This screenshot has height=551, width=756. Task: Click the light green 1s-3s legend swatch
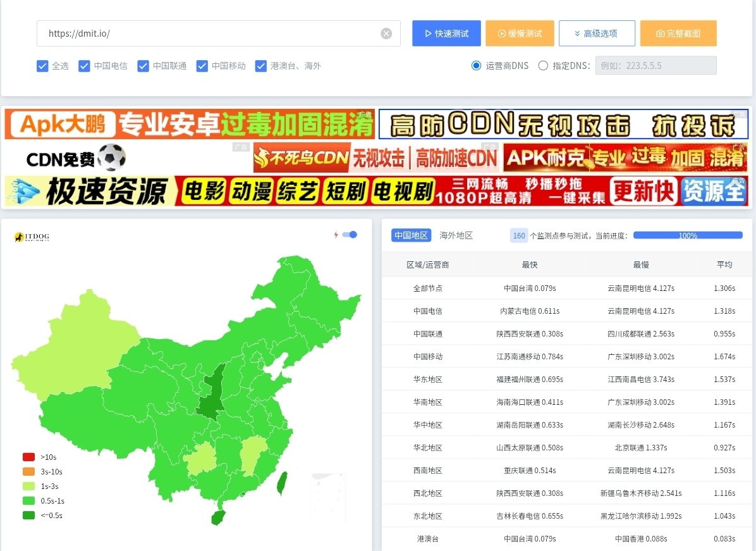click(29, 486)
